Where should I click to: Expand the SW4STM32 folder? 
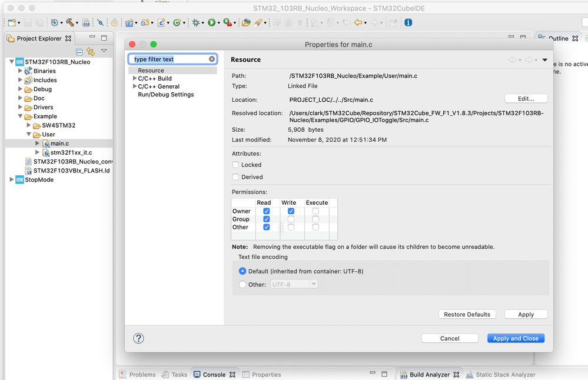[x=29, y=125]
